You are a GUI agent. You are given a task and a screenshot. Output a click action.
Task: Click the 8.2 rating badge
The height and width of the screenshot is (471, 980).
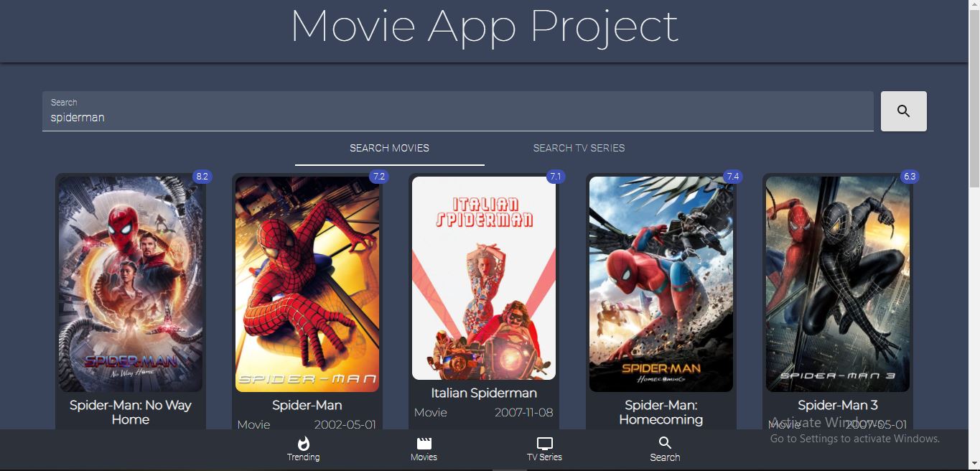point(202,177)
